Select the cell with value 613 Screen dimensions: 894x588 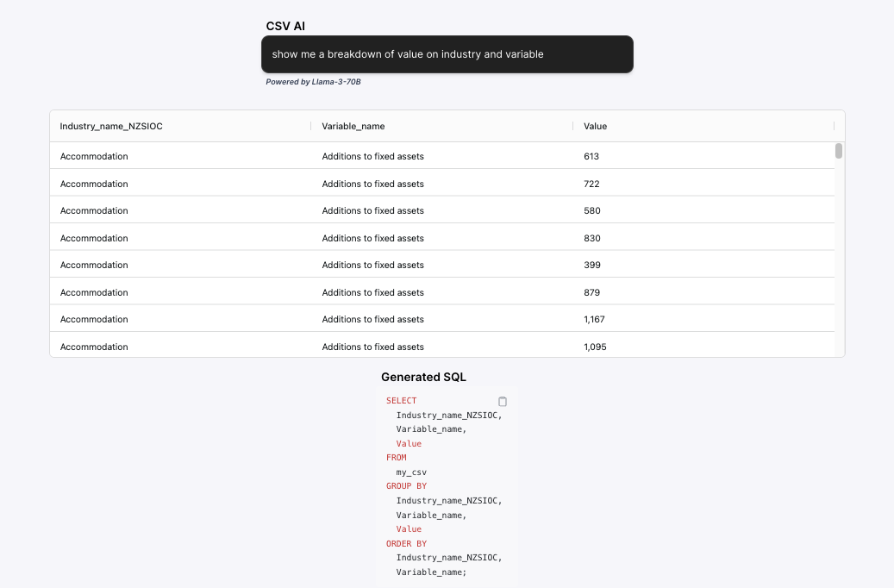(x=591, y=156)
